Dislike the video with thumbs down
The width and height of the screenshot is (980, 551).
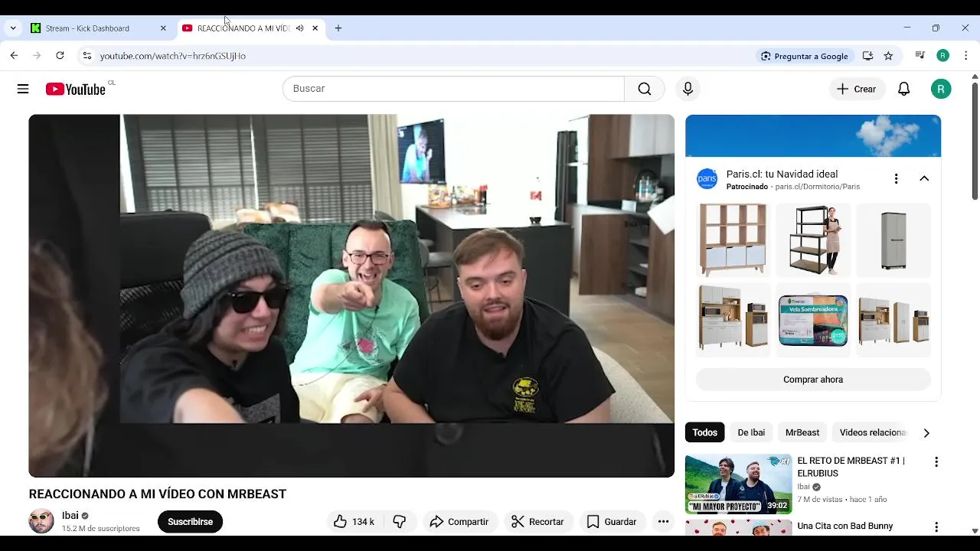click(400, 522)
